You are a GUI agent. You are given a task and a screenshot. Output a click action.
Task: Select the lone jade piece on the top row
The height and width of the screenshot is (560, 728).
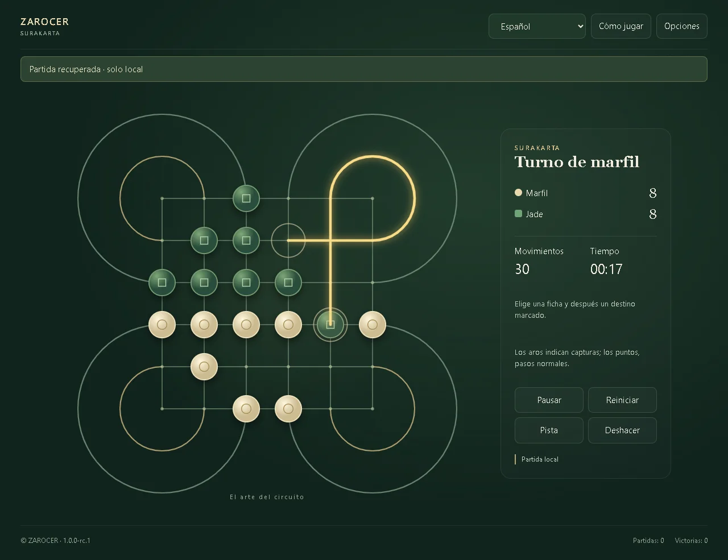pyautogui.click(x=246, y=198)
